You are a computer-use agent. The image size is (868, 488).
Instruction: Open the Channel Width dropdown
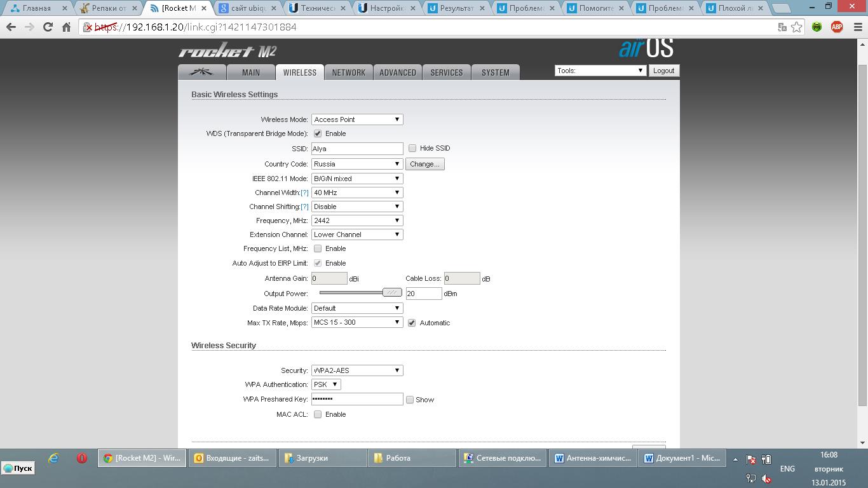tap(357, 193)
